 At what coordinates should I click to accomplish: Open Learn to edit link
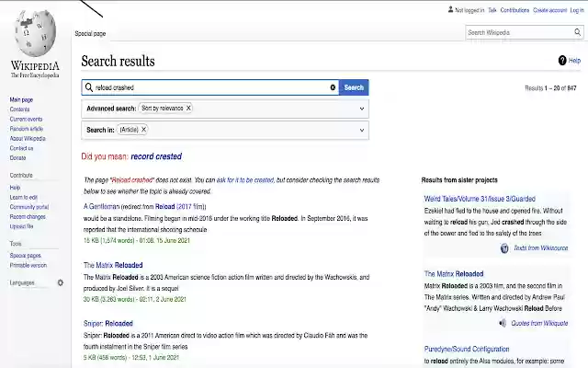click(23, 197)
